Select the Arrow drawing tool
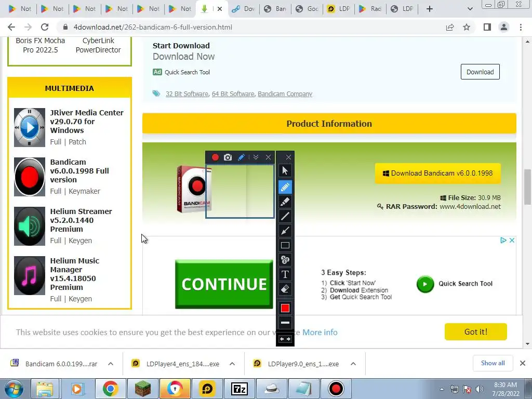This screenshot has height=399, width=532. pos(285,231)
